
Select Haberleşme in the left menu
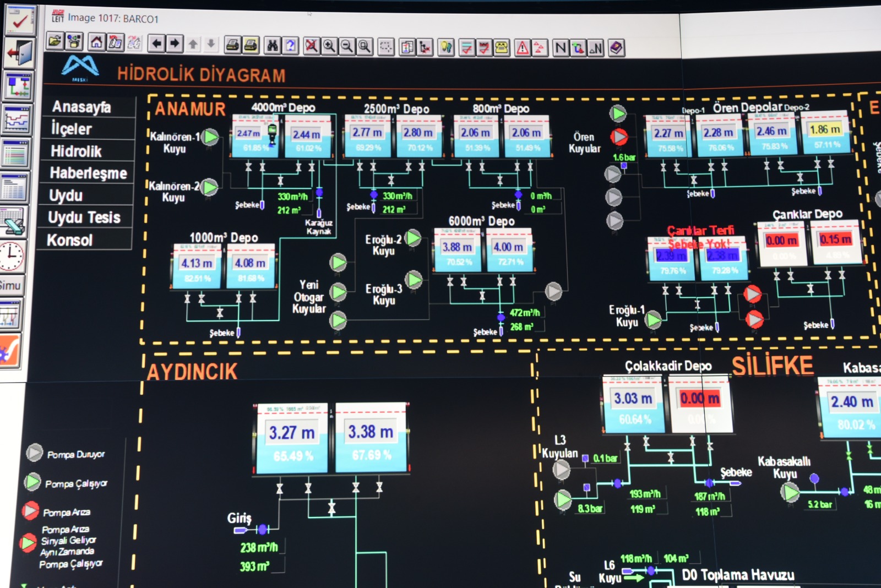pos(88,173)
